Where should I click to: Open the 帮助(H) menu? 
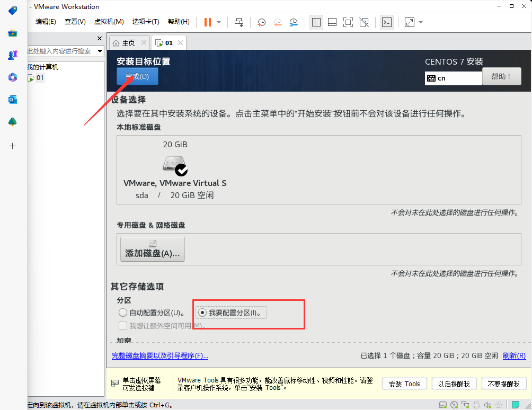(179, 22)
